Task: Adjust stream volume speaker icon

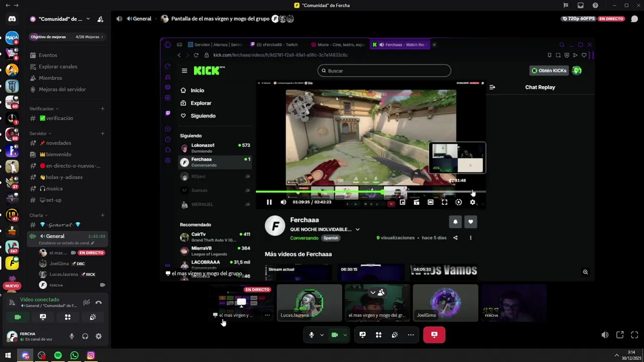Action: click(605, 335)
